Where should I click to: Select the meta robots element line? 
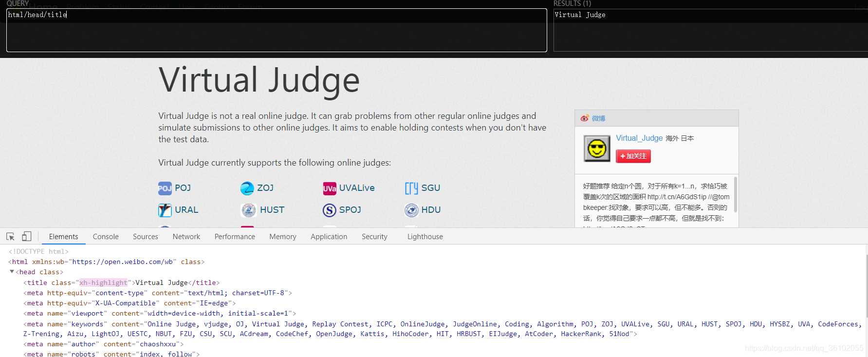coord(111,354)
